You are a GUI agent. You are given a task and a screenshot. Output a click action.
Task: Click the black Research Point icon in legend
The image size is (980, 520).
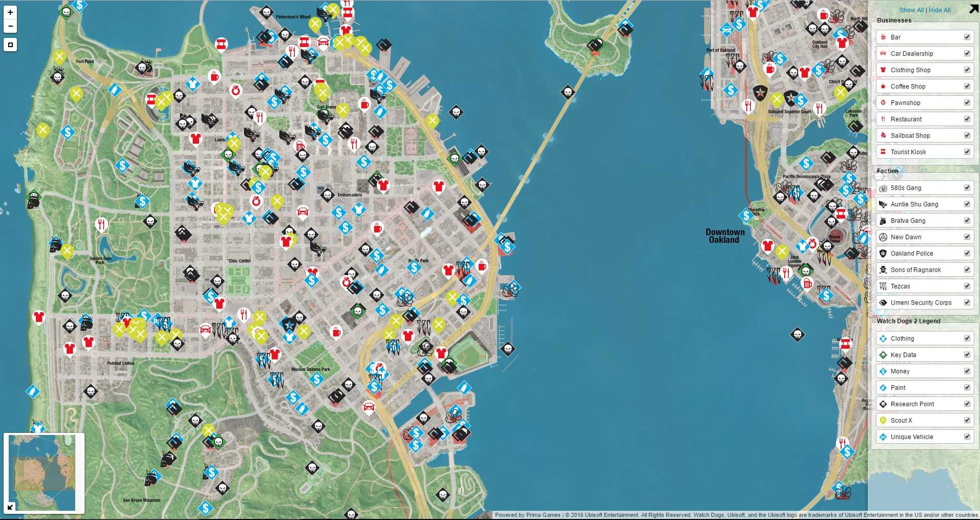(883, 404)
